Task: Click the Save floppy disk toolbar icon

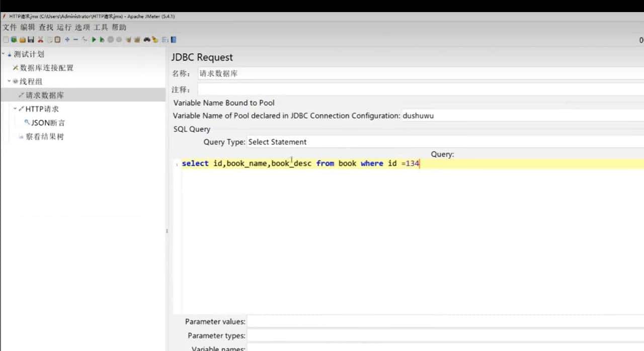Action: (31, 40)
